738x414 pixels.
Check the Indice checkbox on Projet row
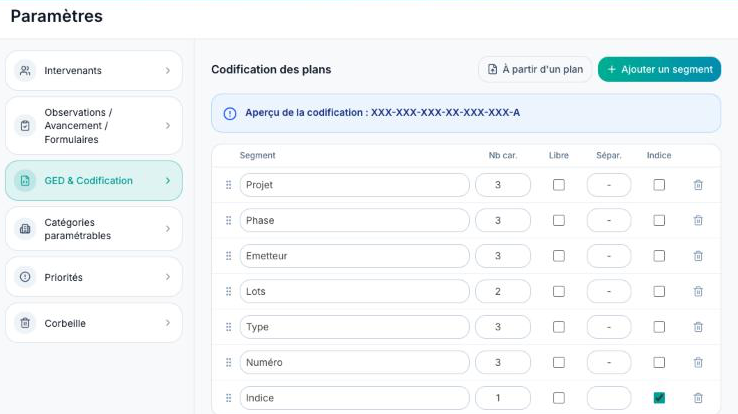(659, 185)
